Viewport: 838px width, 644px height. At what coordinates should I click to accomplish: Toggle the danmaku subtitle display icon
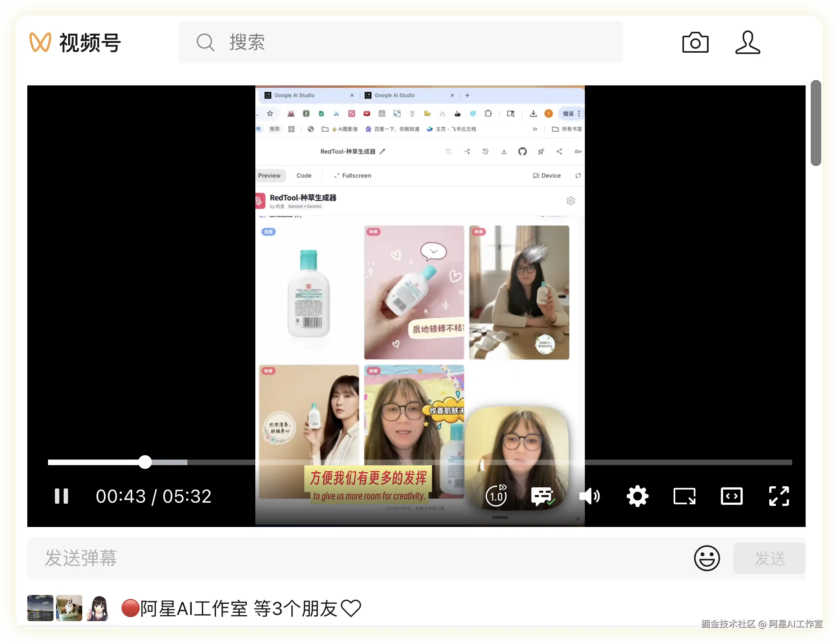(x=542, y=496)
